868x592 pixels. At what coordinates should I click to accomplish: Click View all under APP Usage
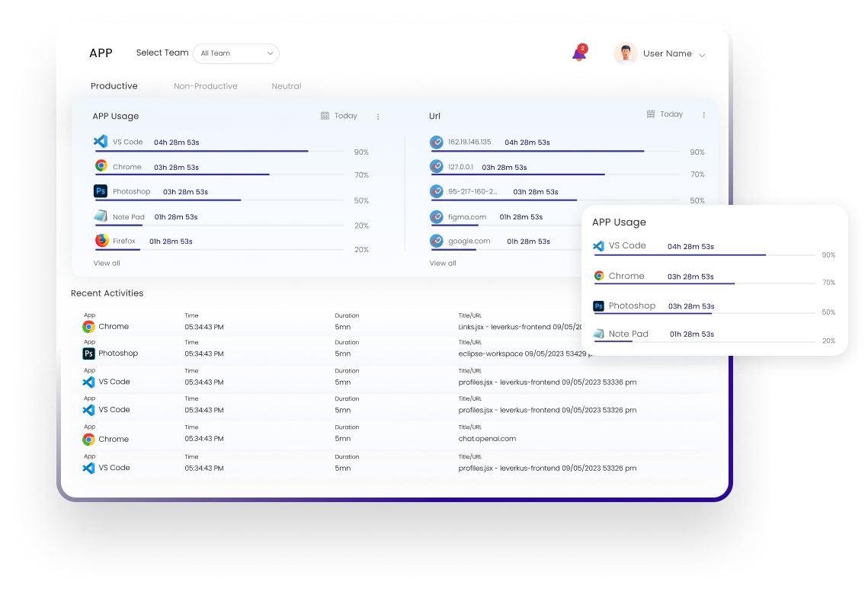[x=106, y=262]
